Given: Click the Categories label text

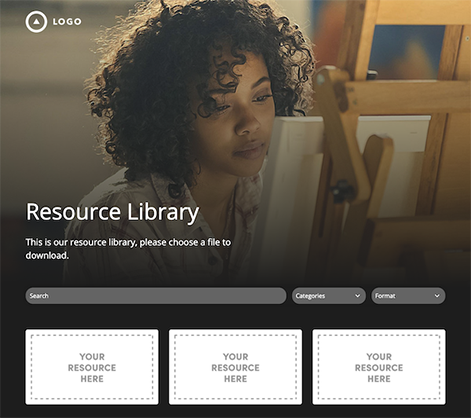Looking at the screenshot, I should tap(310, 296).
